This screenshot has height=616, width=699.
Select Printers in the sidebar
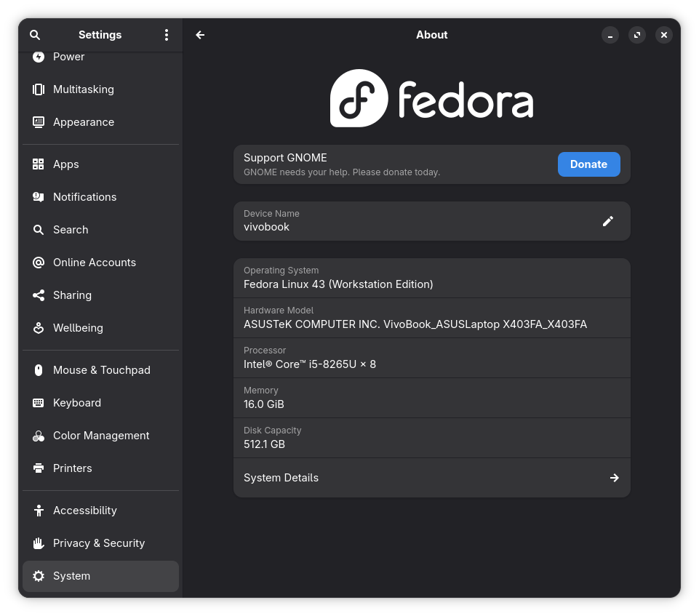click(101, 468)
